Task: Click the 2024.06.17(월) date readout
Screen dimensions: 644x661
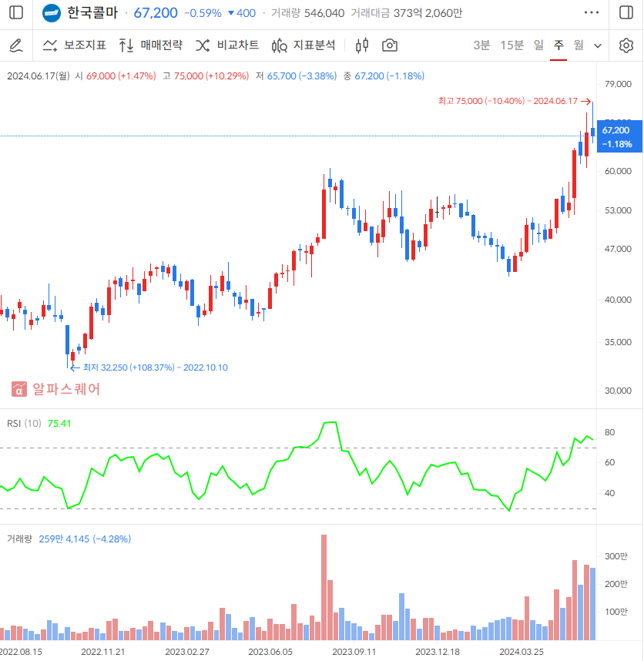Action: pos(39,75)
